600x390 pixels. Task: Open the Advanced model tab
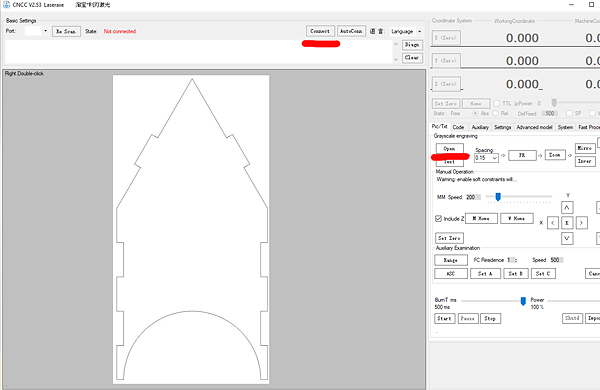point(534,127)
